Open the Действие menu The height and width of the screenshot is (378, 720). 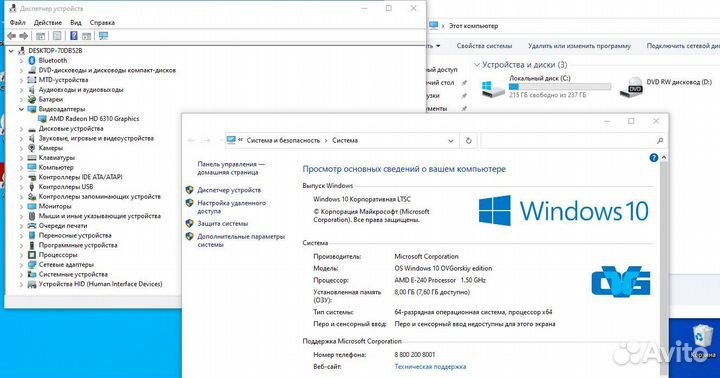[48, 23]
